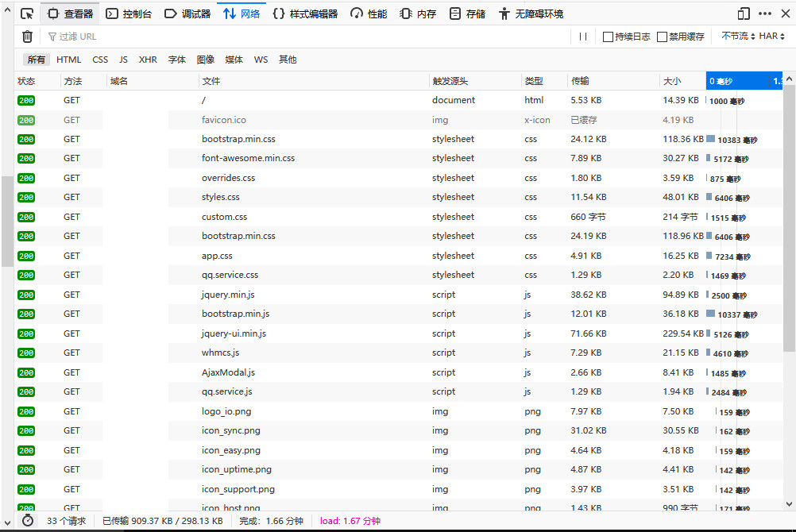Expand the HAR dropdown menu
Viewport: 796px width, 532px height.
point(771,37)
